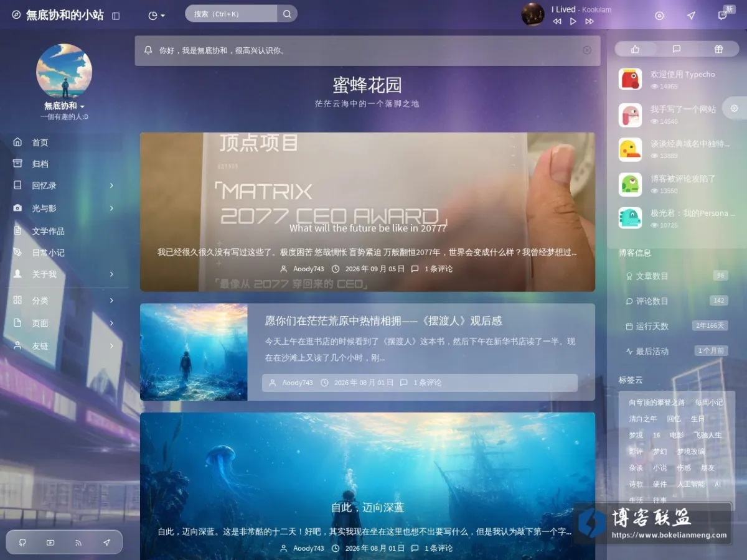Click the profile avatar image
Screen dimensions: 747x560
(x=64, y=71)
